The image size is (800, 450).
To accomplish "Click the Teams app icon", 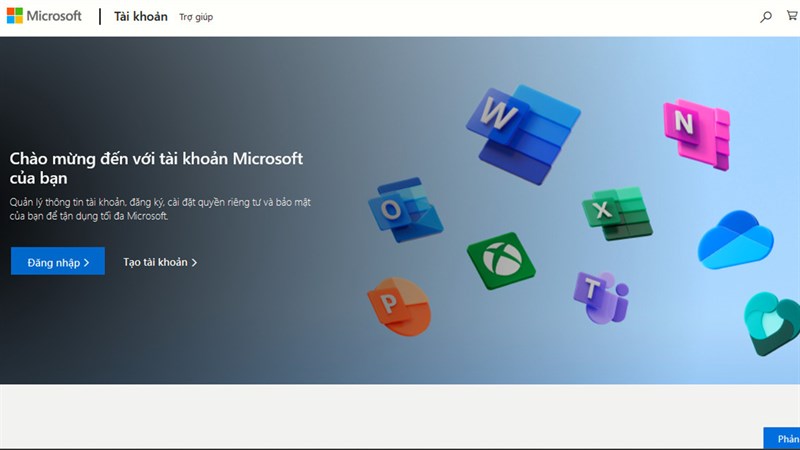I will pos(602,297).
